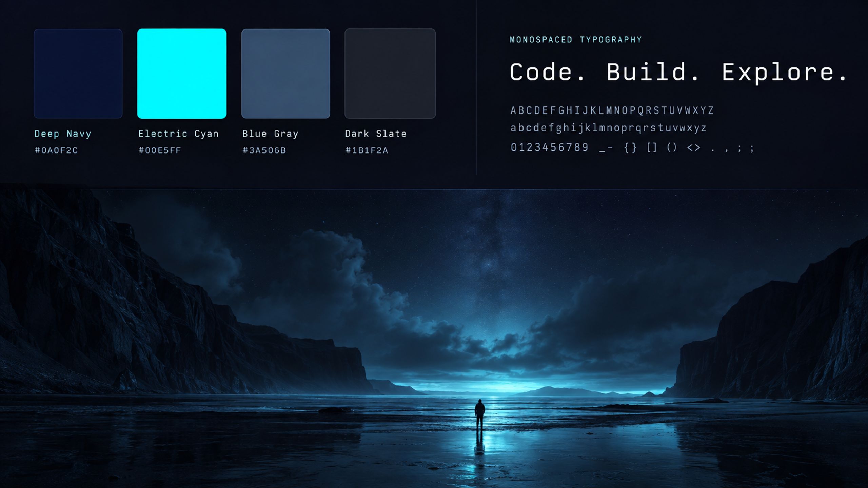Select hex code #0A0F2C
The width and height of the screenshot is (868, 488).
[56, 150]
